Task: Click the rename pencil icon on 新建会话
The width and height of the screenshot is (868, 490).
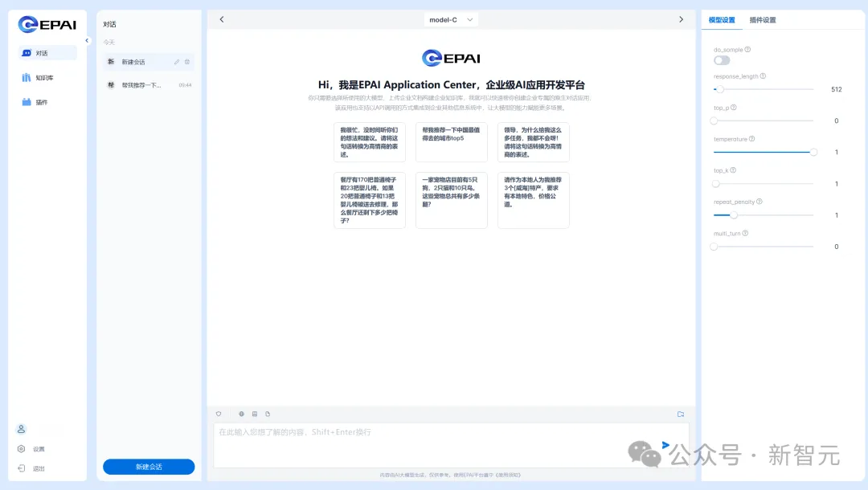Action: pyautogui.click(x=177, y=62)
